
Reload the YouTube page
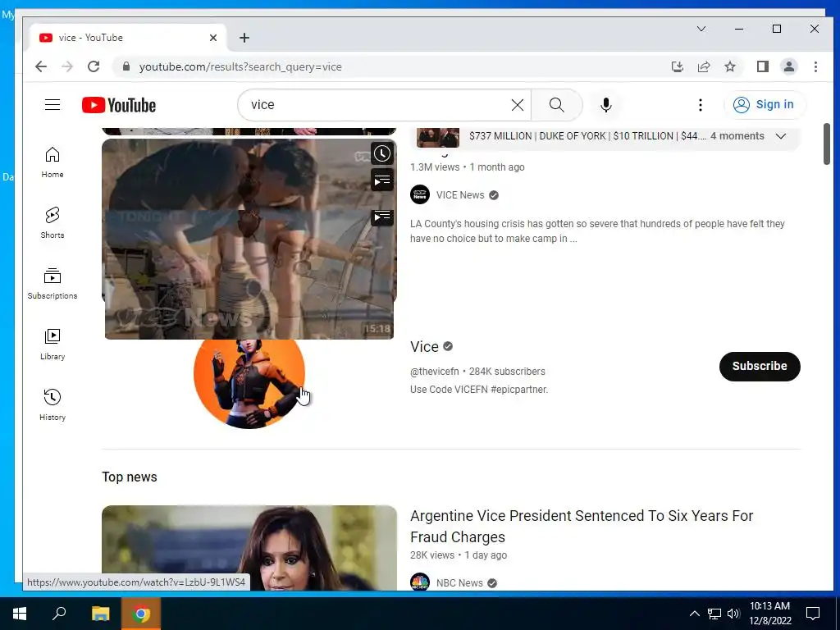[94, 66]
